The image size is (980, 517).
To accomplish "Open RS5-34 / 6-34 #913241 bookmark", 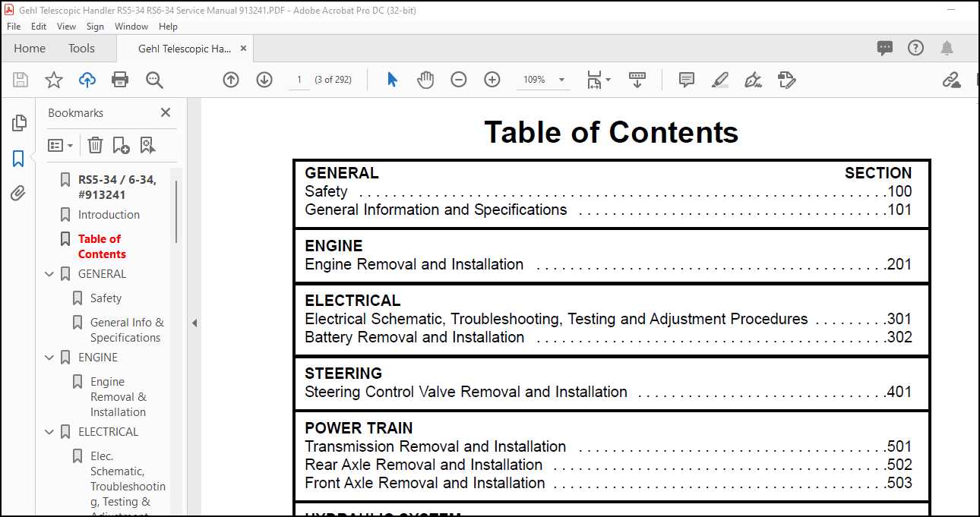I will point(117,187).
